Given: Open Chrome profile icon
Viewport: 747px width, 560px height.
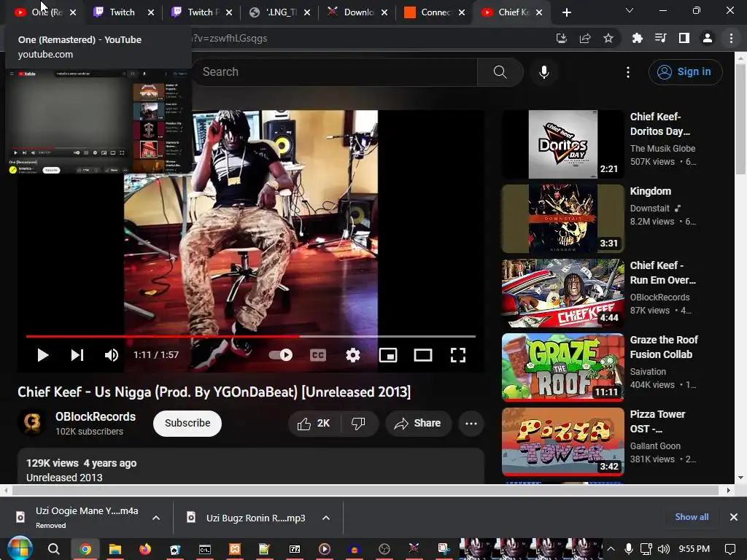Looking at the screenshot, I should [x=708, y=38].
